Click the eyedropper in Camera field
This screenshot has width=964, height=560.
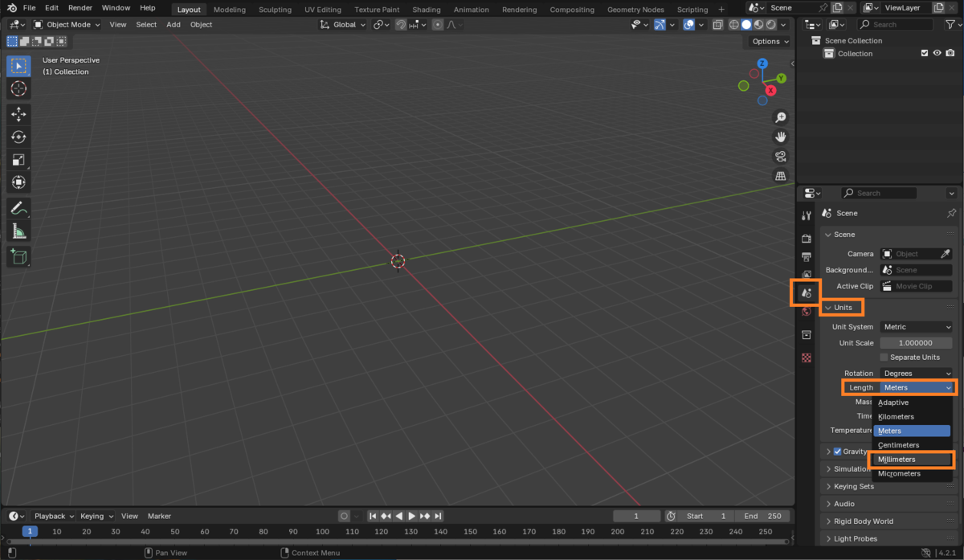point(946,254)
